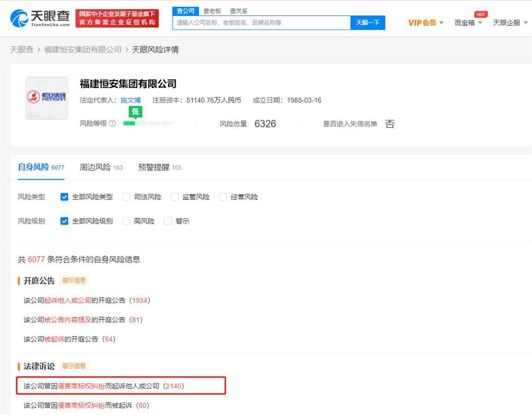
Task: Enable the 经营风险 checkbox
Action: (x=223, y=196)
